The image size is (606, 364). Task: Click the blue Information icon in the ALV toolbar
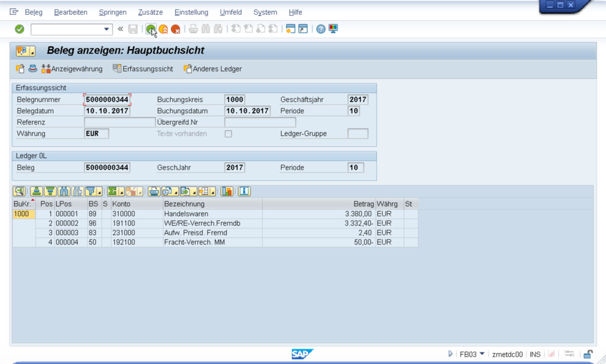click(x=244, y=191)
